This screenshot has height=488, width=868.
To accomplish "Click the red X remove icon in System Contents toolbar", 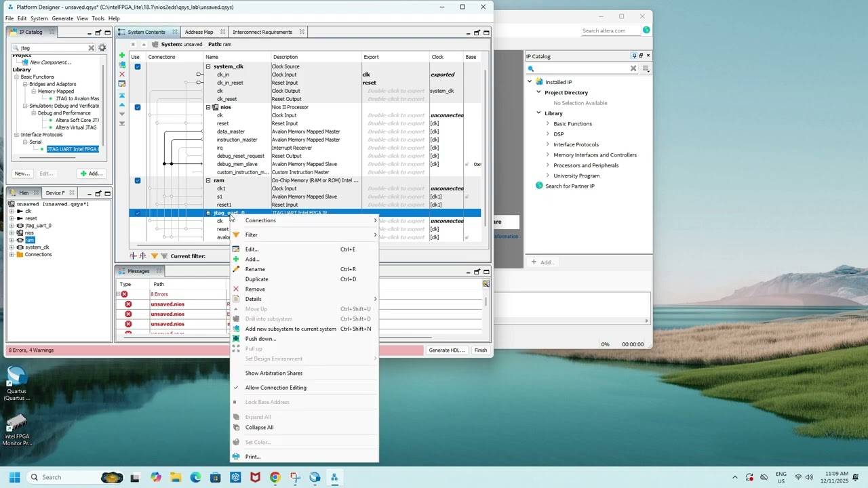I will coord(122,74).
